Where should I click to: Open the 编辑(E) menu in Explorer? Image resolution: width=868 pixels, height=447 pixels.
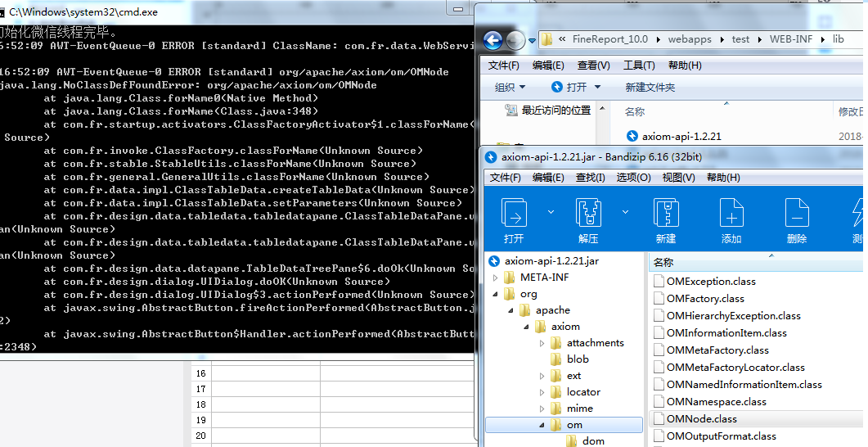(x=548, y=65)
